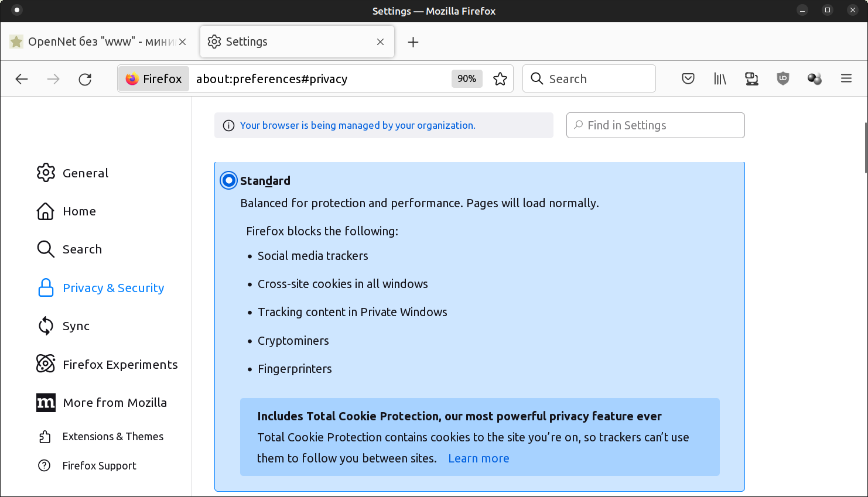Open managed by your organization link
Viewport: 868px width, 497px height.
pyautogui.click(x=357, y=125)
